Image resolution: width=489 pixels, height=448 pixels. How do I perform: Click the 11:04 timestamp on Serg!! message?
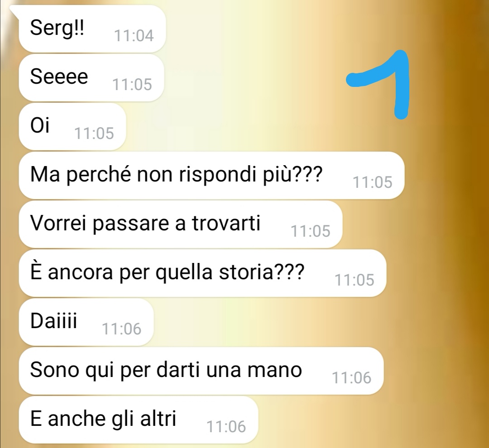coord(134,36)
